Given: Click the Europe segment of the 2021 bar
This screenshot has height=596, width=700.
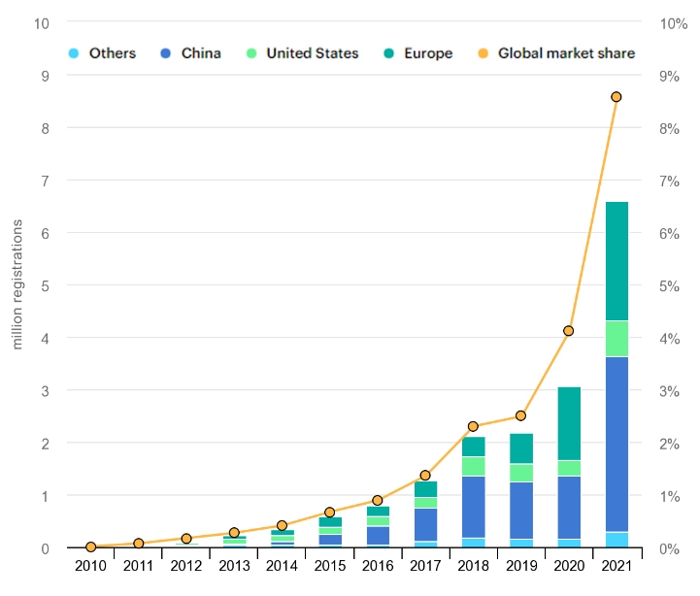Looking at the screenshot, I should [616, 260].
